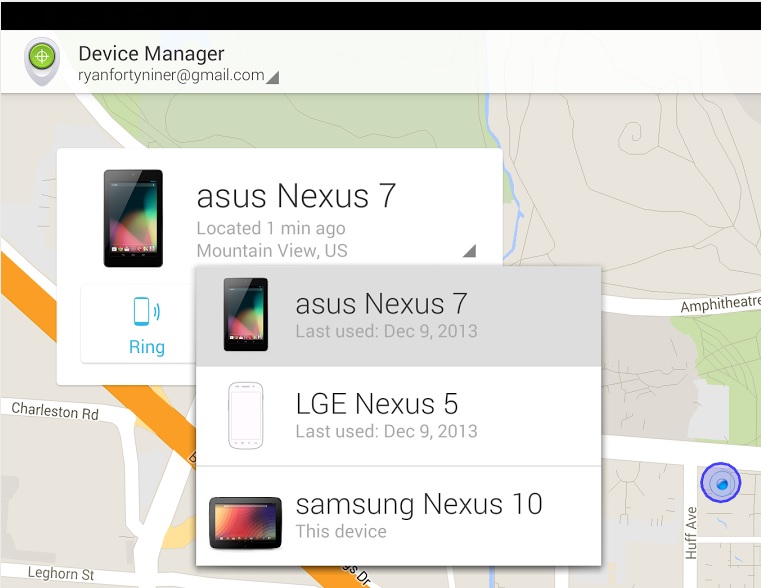Click the Nexus 10 tablet thumbnail image
Image resolution: width=761 pixels, height=588 pixels.
tap(246, 523)
